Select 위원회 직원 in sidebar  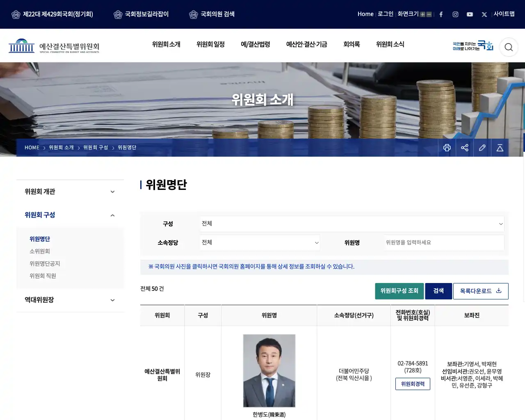tap(43, 276)
